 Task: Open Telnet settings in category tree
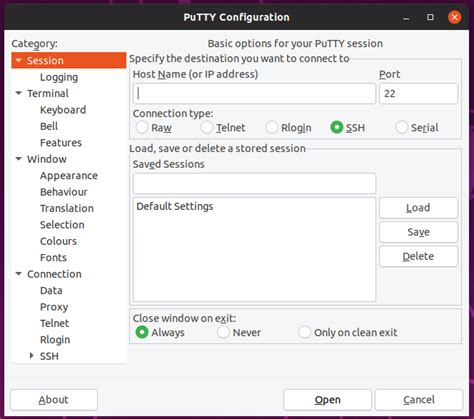55,323
